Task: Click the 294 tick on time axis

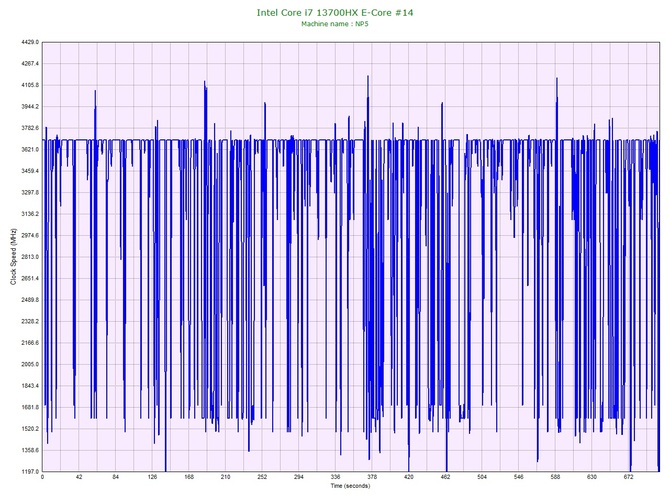Action: click(299, 477)
